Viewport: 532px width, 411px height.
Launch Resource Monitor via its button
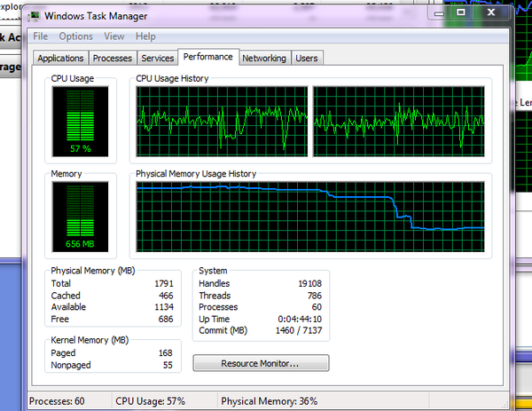pos(261,363)
